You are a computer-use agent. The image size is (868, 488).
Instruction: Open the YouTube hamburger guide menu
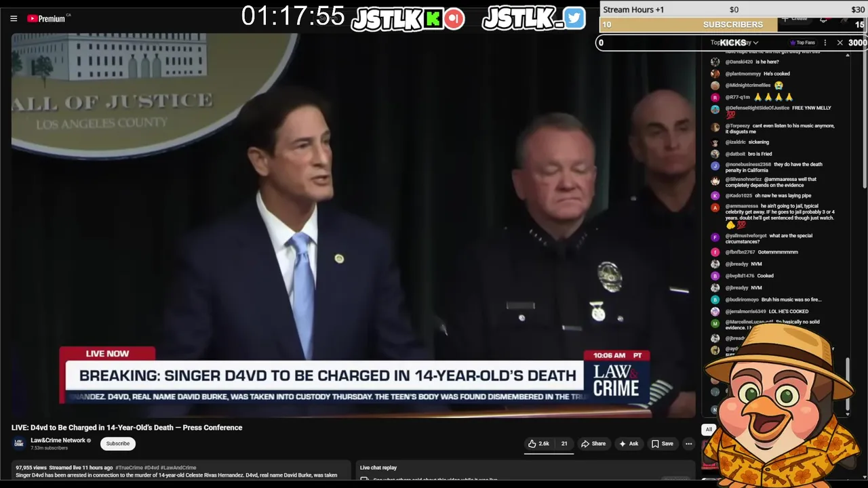(14, 18)
